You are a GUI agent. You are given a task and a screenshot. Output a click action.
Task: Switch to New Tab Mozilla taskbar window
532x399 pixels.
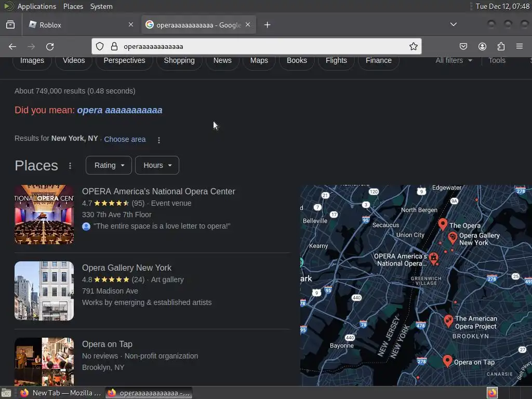pyautogui.click(x=61, y=393)
